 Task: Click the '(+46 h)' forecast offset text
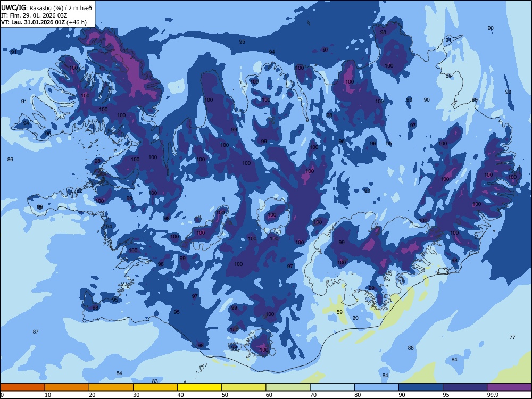77,22
